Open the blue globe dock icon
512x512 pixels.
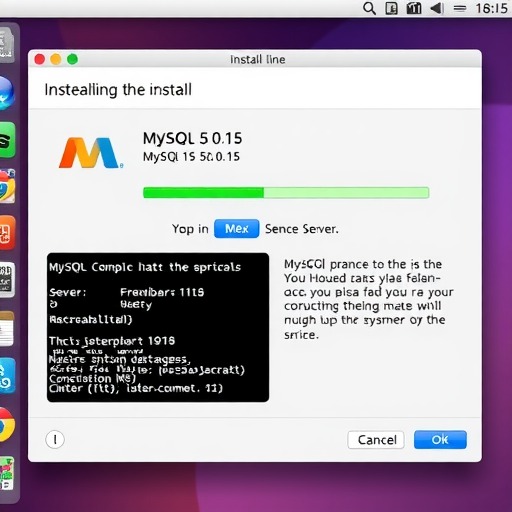(7, 93)
